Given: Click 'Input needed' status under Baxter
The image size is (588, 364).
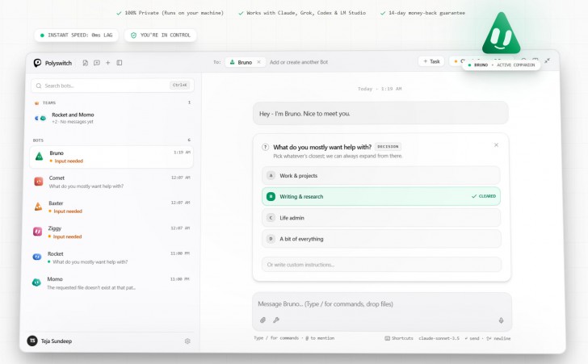Looking at the screenshot, I should tap(68, 211).
